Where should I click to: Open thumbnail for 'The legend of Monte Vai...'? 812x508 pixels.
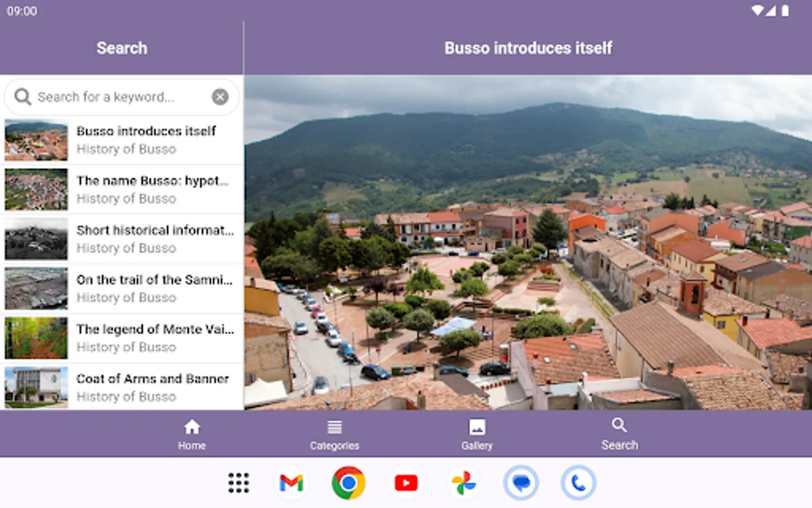tap(36, 338)
